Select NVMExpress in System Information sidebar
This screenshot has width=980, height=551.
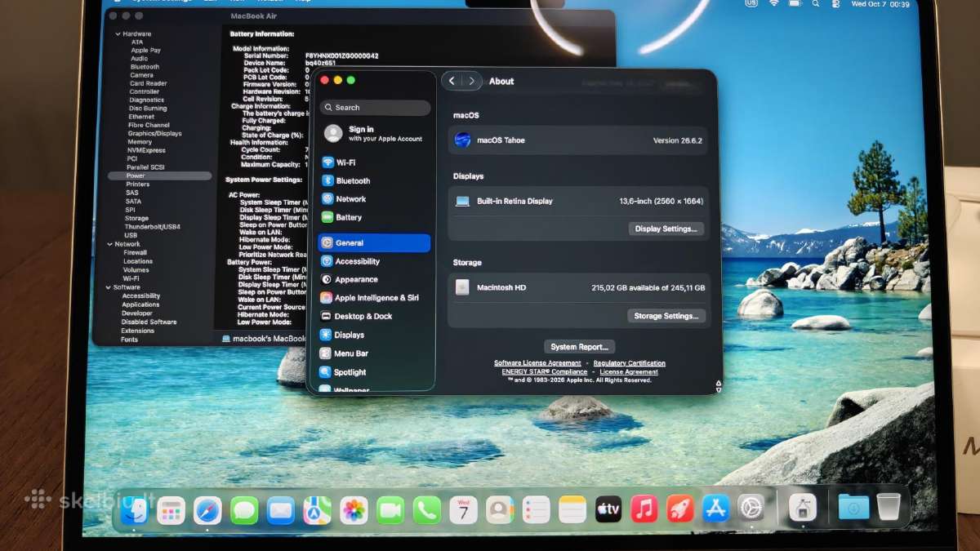pyautogui.click(x=146, y=150)
